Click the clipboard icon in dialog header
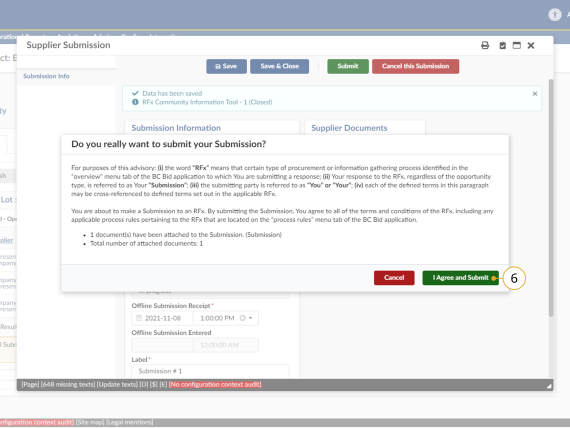 (502, 45)
